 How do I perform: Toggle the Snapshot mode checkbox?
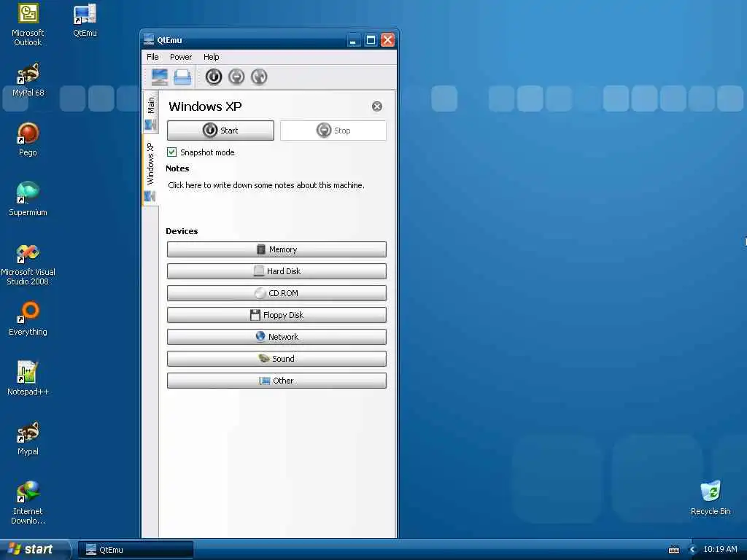coord(172,152)
